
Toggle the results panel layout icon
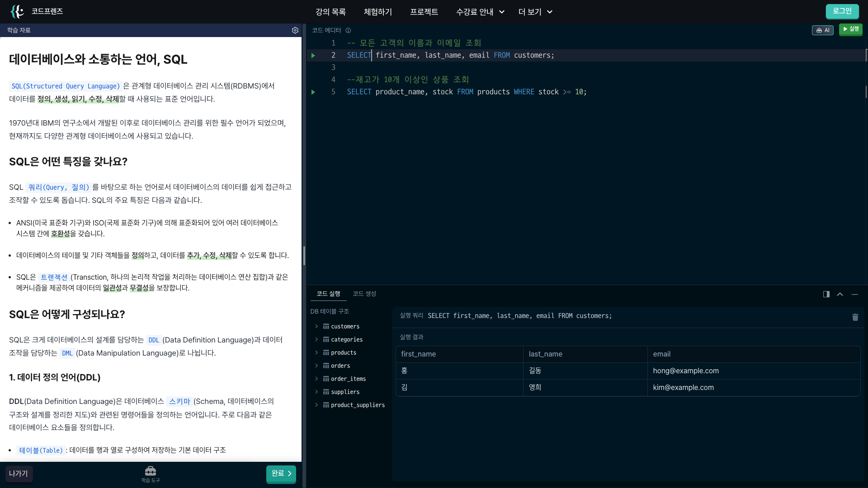(826, 294)
